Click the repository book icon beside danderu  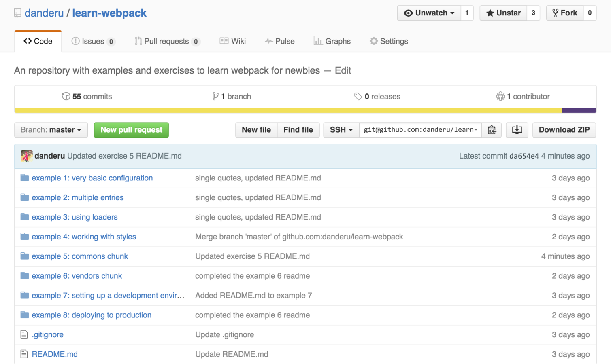(x=17, y=13)
